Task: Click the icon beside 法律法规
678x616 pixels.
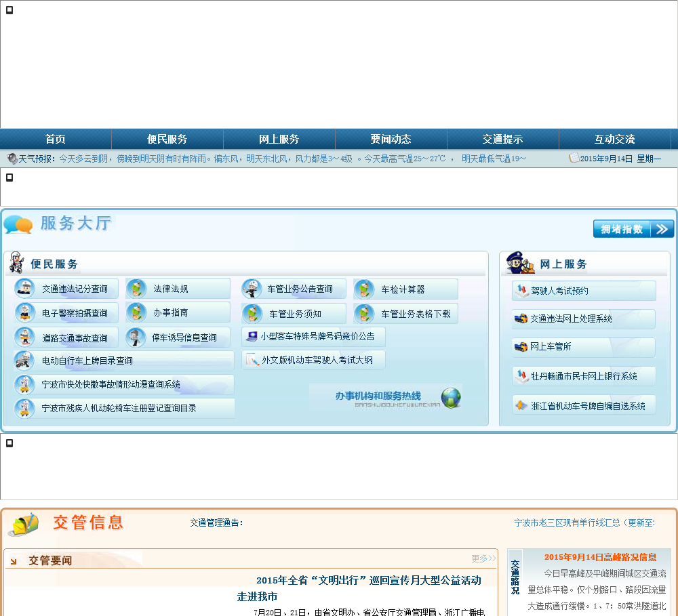Action: click(x=136, y=288)
